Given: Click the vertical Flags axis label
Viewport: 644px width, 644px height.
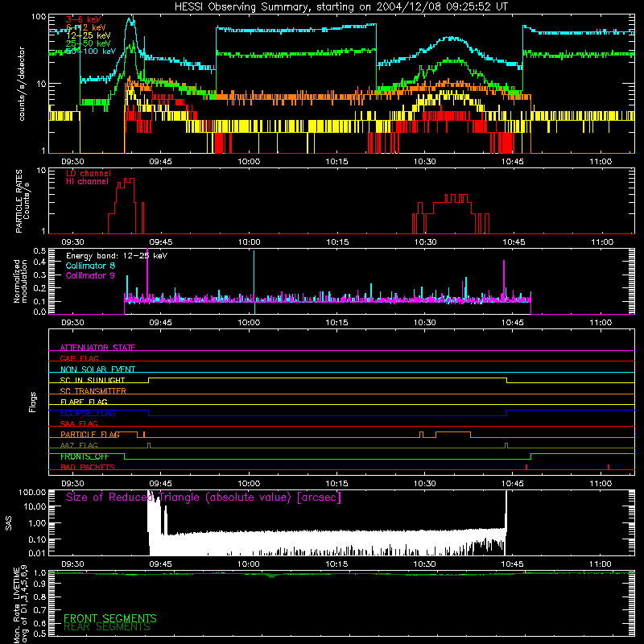Looking at the screenshot, I should point(33,402).
